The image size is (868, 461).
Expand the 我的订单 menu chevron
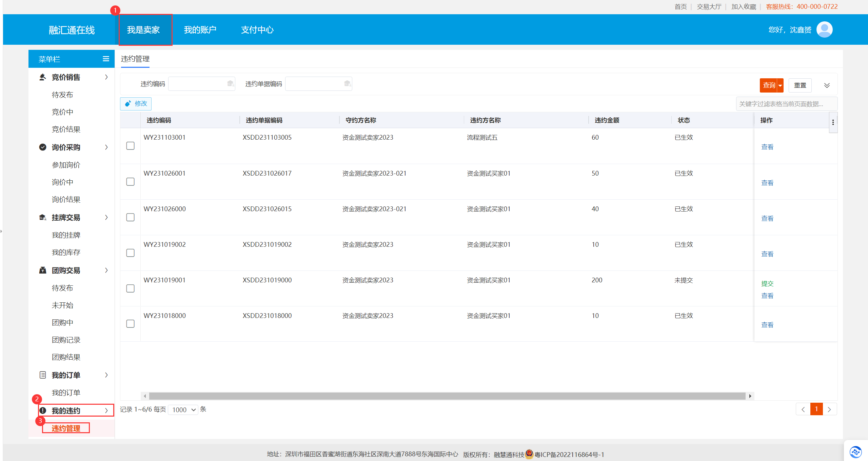[106, 375]
